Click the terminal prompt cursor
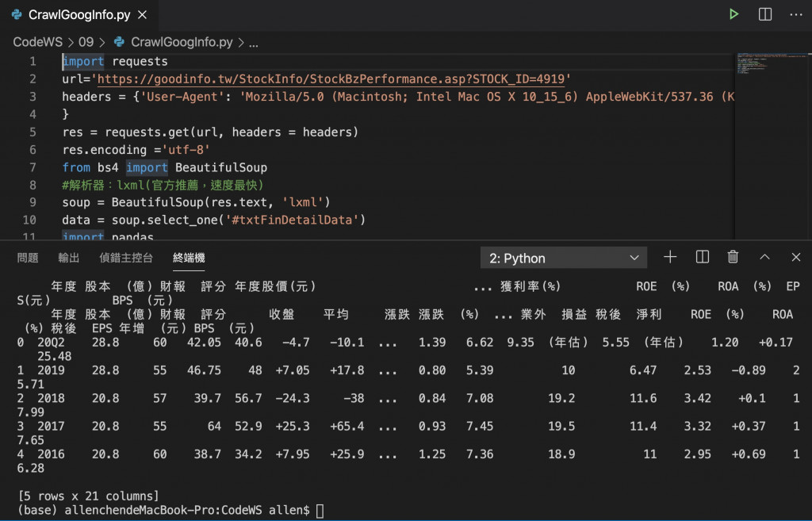812x521 pixels. (320, 511)
